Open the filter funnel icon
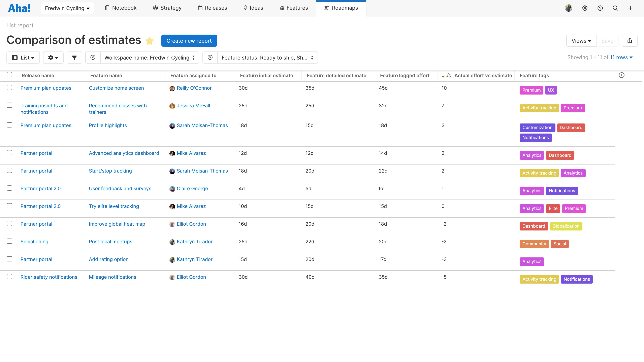The image size is (644, 362). (74, 58)
